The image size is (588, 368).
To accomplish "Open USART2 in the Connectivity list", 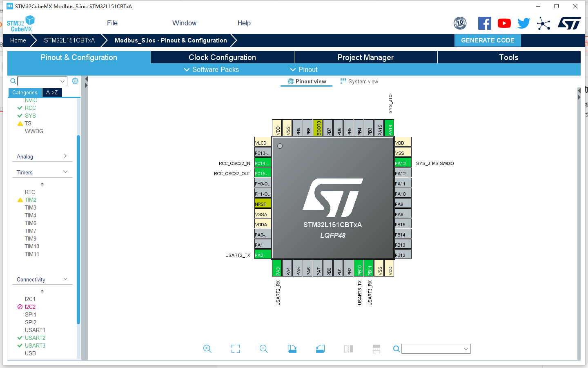I will (35, 338).
